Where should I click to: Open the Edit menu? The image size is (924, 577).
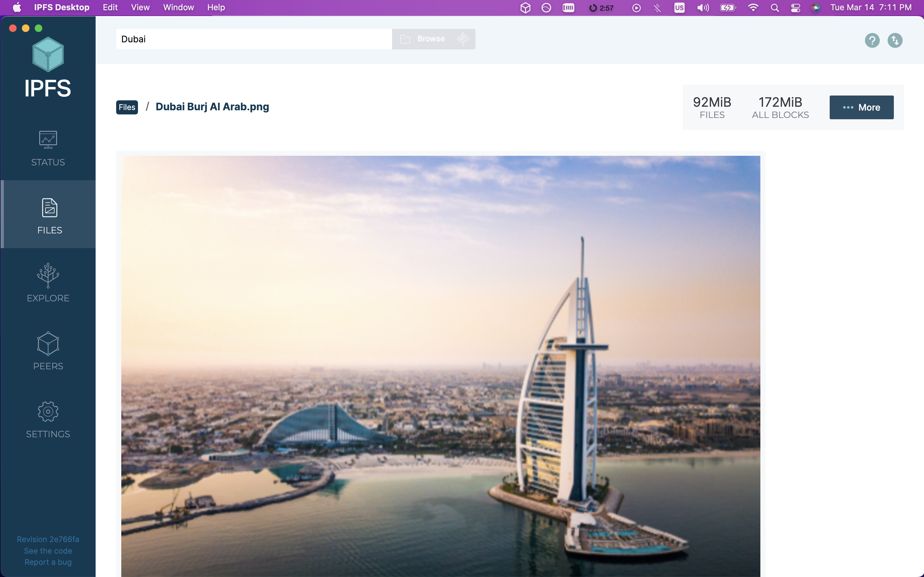coord(110,8)
